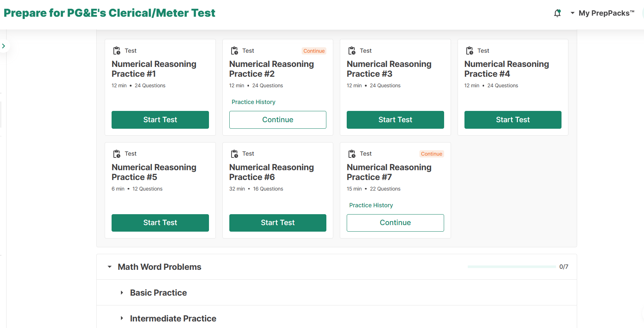Collapse the Math Word Problems section
644x328 pixels.
(109, 267)
